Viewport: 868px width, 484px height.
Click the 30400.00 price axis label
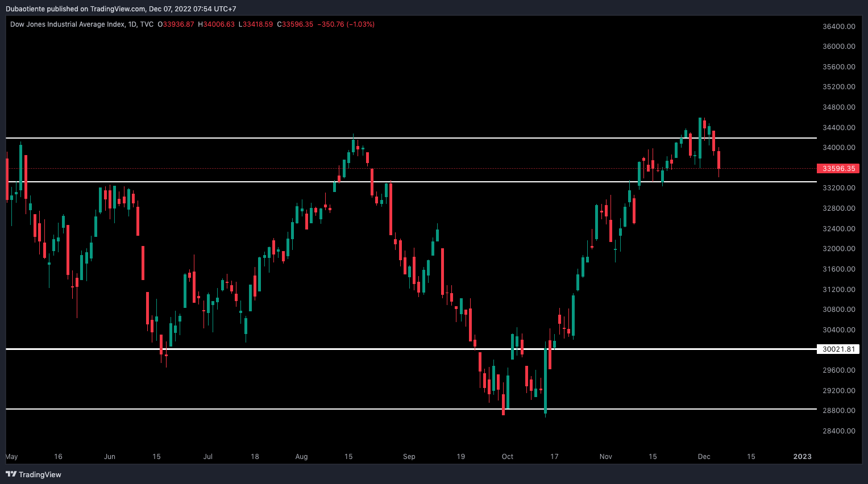pyautogui.click(x=838, y=330)
